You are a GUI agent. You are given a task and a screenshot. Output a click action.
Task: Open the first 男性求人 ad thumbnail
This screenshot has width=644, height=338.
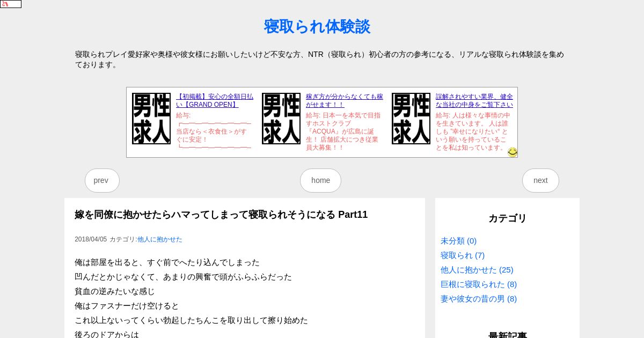coord(151,119)
